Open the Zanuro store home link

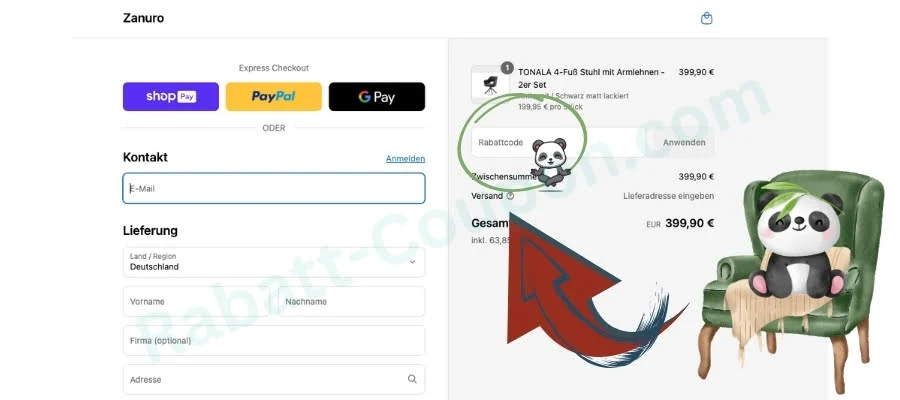click(x=143, y=18)
